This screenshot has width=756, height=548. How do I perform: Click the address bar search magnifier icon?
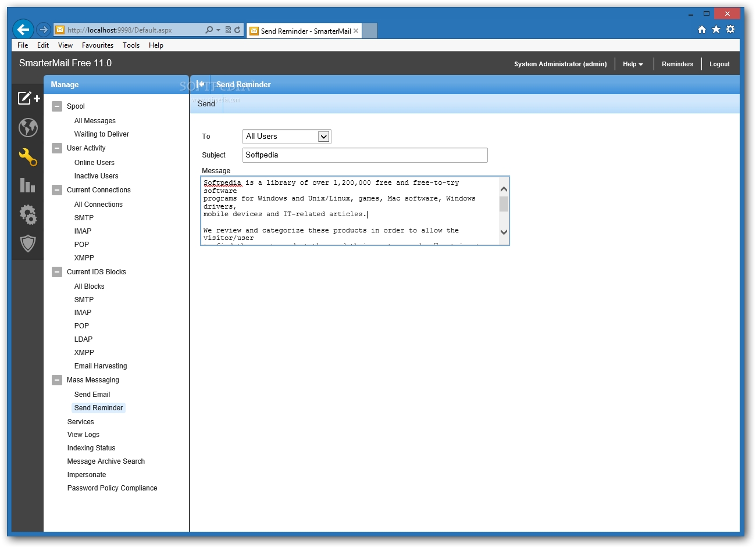pyautogui.click(x=209, y=30)
